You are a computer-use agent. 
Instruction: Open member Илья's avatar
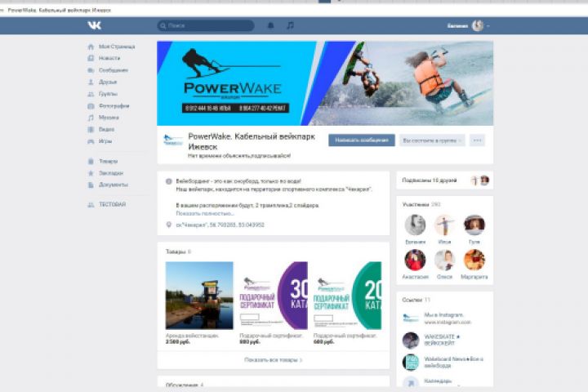click(x=444, y=225)
